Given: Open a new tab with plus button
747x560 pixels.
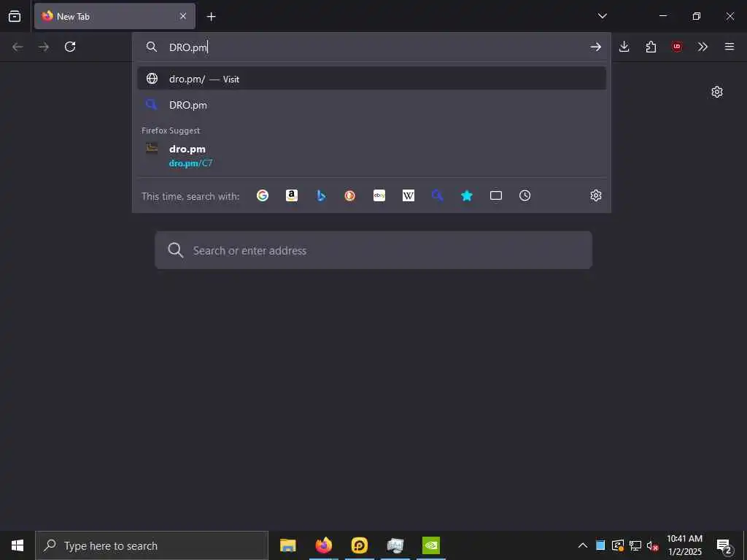Looking at the screenshot, I should [x=211, y=17].
